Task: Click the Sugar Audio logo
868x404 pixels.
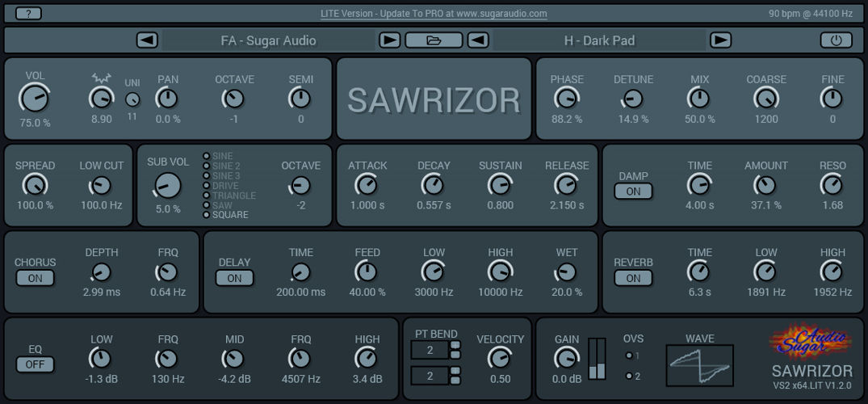Action: point(811,341)
